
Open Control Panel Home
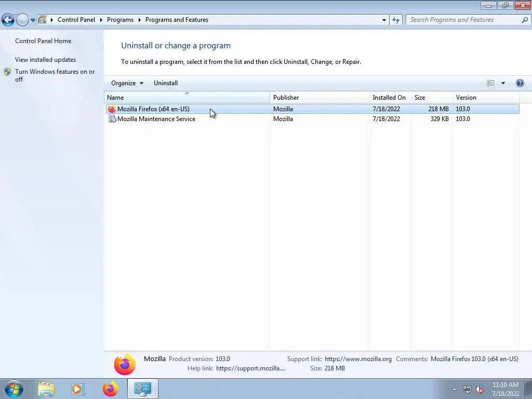point(43,41)
